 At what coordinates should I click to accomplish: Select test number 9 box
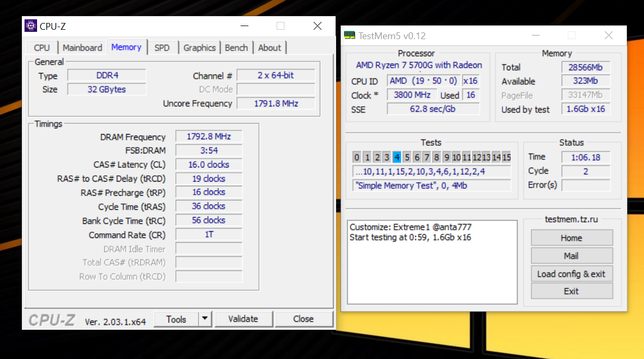tap(446, 157)
